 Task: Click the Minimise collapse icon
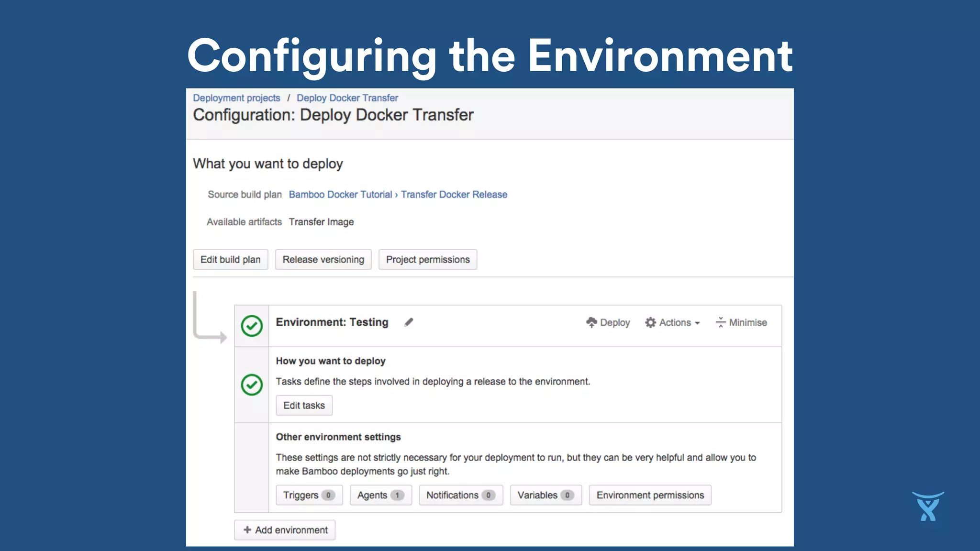point(721,323)
